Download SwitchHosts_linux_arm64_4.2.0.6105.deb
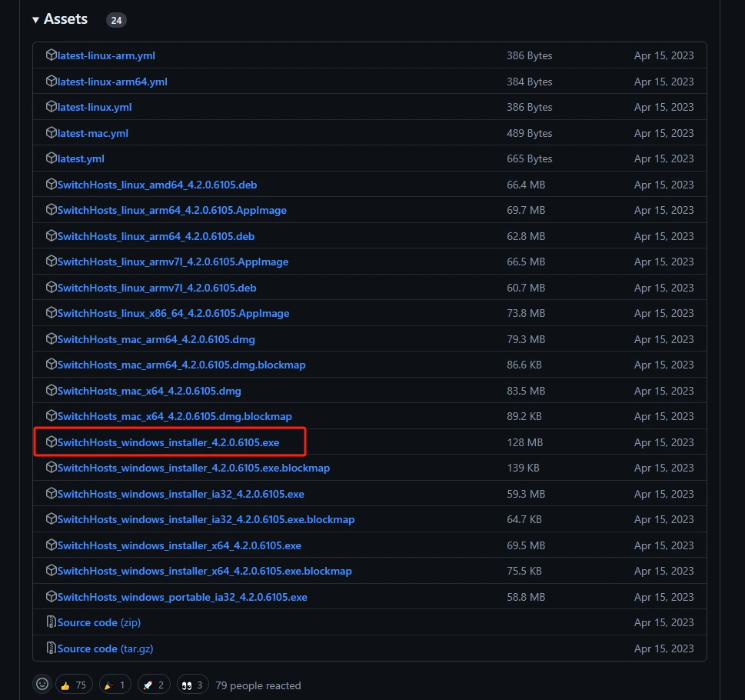 click(156, 236)
